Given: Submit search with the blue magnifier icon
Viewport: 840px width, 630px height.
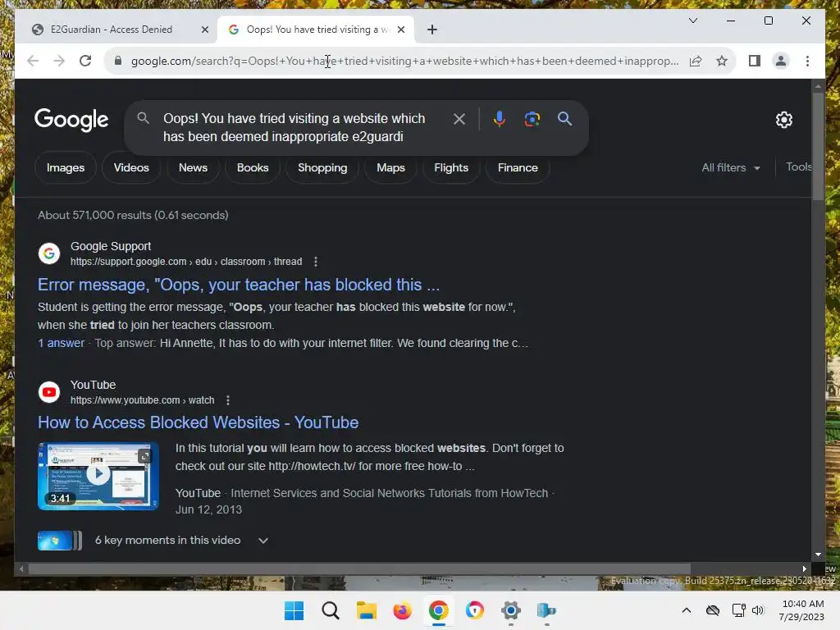Looking at the screenshot, I should pos(564,119).
